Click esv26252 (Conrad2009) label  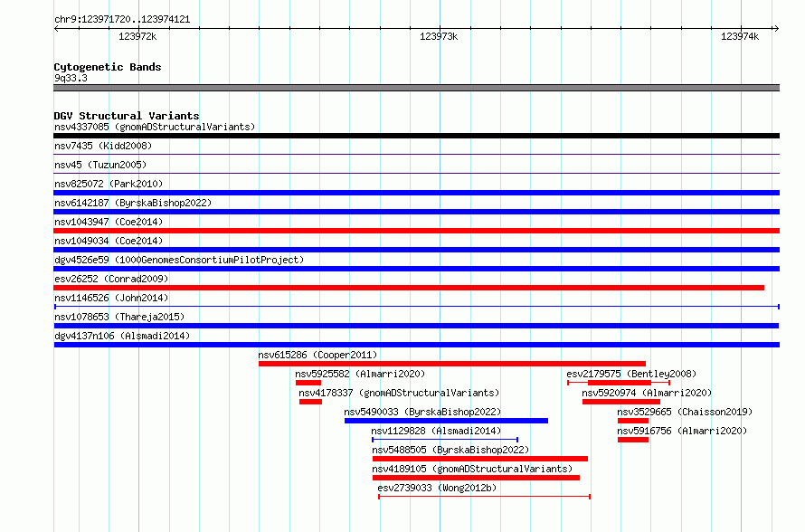pos(111,279)
